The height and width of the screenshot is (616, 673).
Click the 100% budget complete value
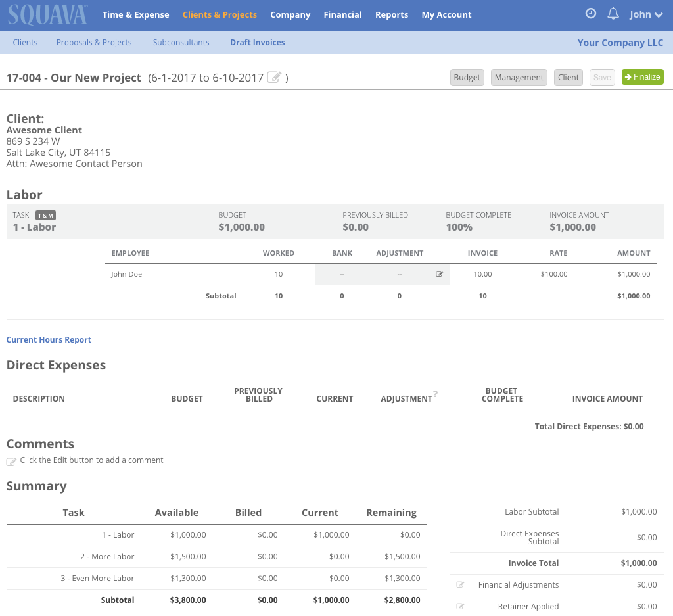click(x=459, y=227)
